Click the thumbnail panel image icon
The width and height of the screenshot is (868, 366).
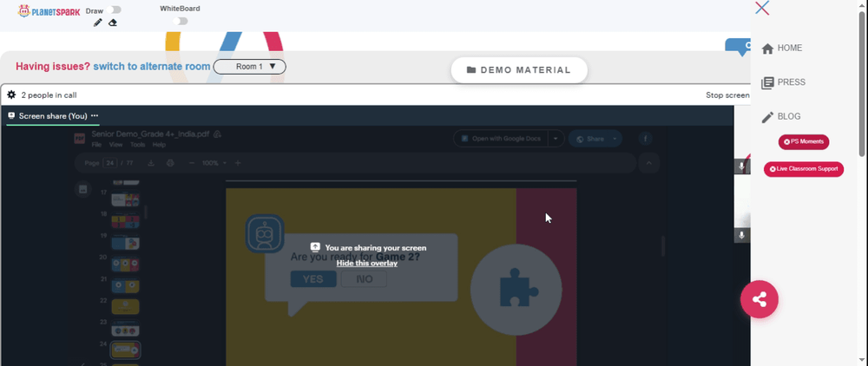click(x=83, y=189)
